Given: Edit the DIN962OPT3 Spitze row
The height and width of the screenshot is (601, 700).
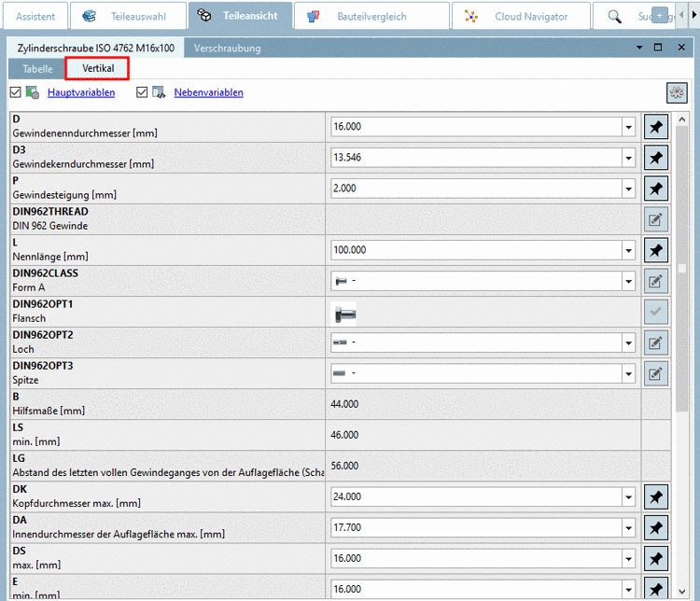Looking at the screenshot, I should tap(656, 373).
